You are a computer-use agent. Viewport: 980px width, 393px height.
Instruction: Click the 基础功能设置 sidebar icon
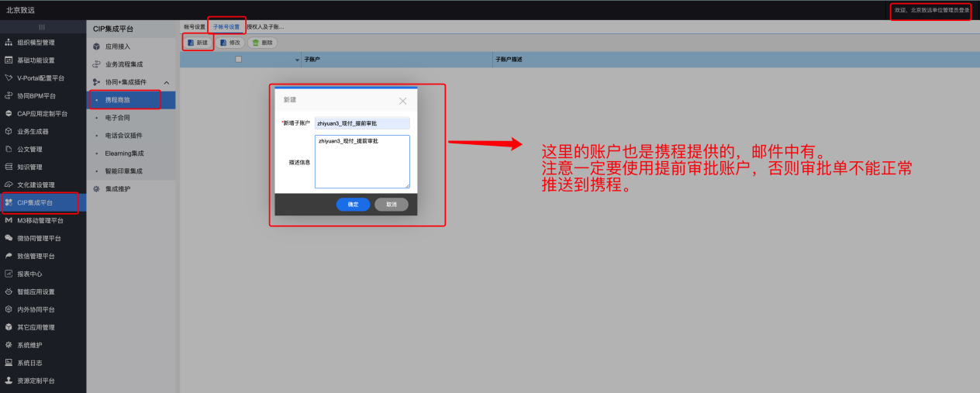tap(9, 60)
